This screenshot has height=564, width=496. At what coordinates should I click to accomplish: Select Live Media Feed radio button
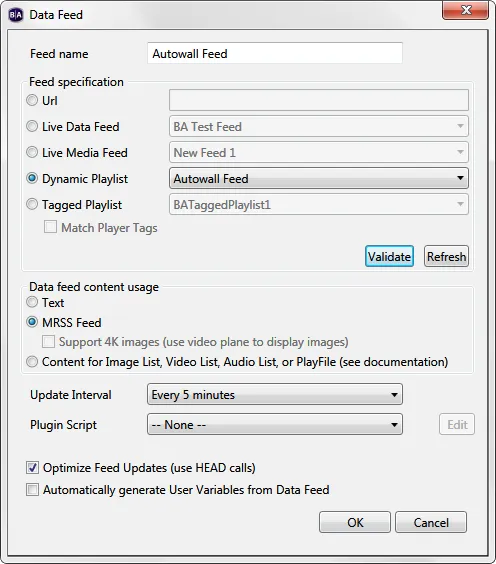pyautogui.click(x=32, y=152)
